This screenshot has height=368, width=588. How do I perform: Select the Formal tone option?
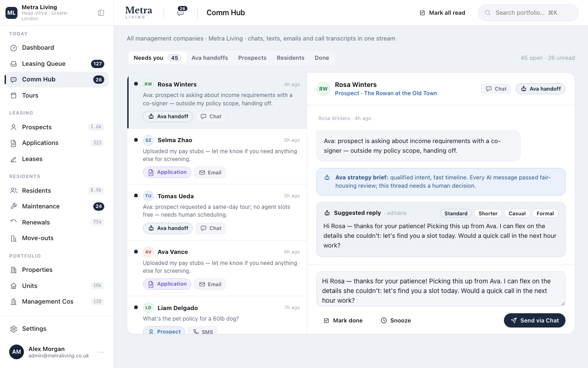pyautogui.click(x=545, y=213)
